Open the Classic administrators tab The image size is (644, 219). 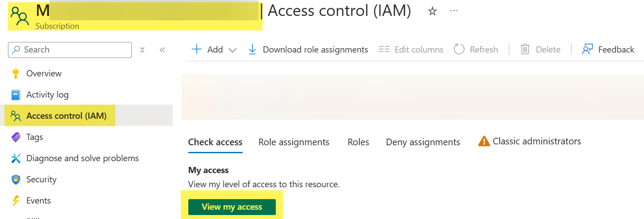[x=530, y=141]
